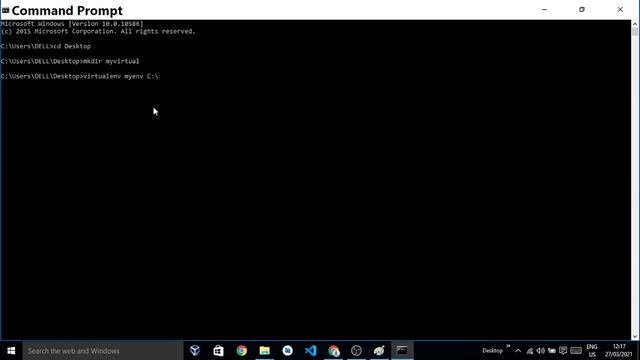This screenshot has height=360, width=640.
Task: Restore down the Command Prompt window
Action: (x=582, y=9)
